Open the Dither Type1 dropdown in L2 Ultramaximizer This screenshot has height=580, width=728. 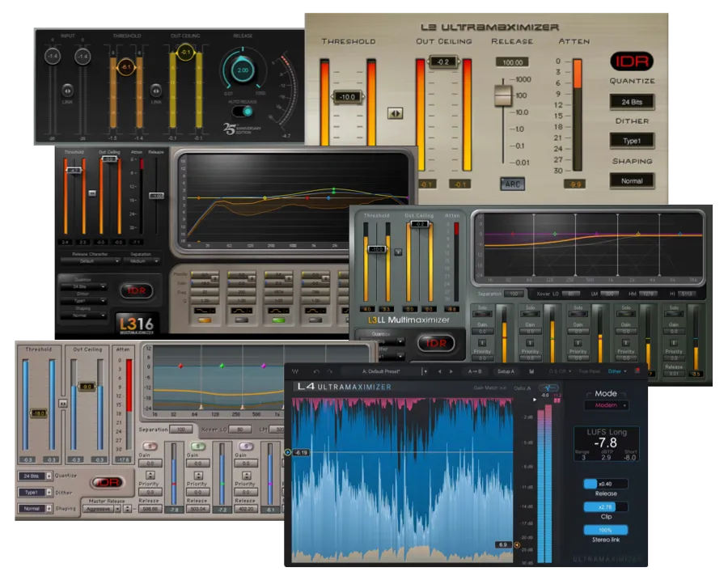tap(632, 141)
